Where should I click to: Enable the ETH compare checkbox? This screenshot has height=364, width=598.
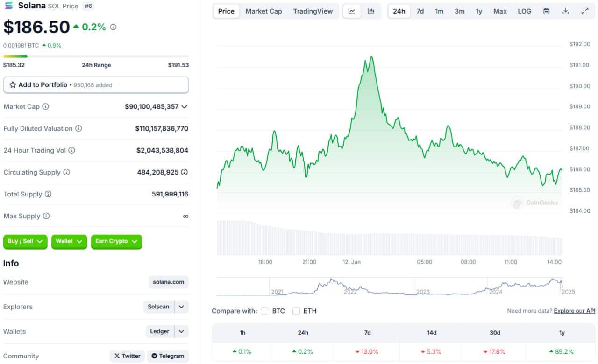296,311
